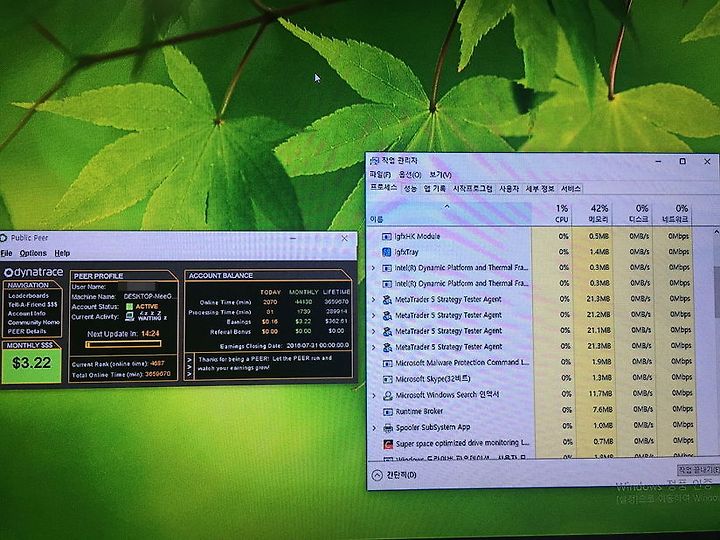Click the Microsoft Windows Search process icon

click(x=388, y=395)
